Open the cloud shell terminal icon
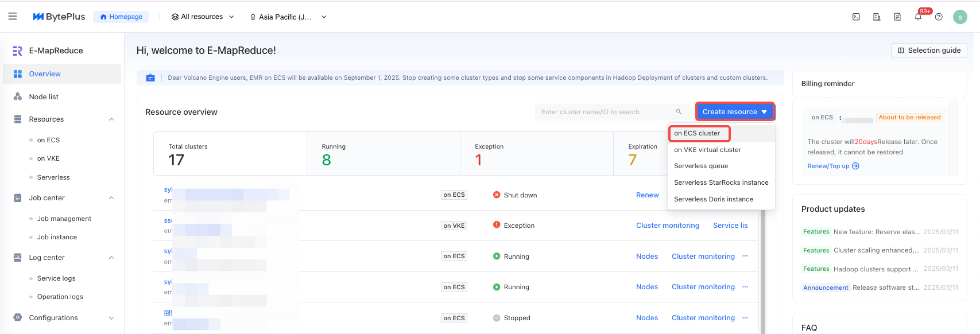Image resolution: width=980 pixels, height=334 pixels. (856, 17)
